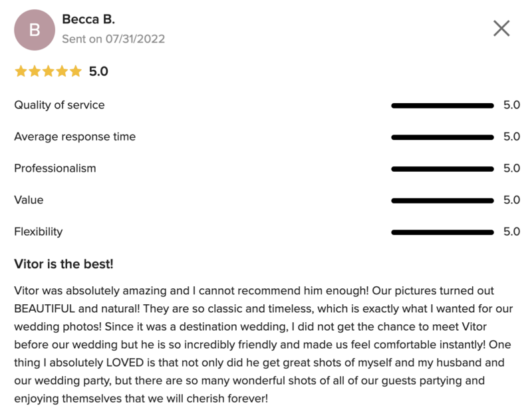
Task: Click the Quality of service label
Action: tap(59, 105)
